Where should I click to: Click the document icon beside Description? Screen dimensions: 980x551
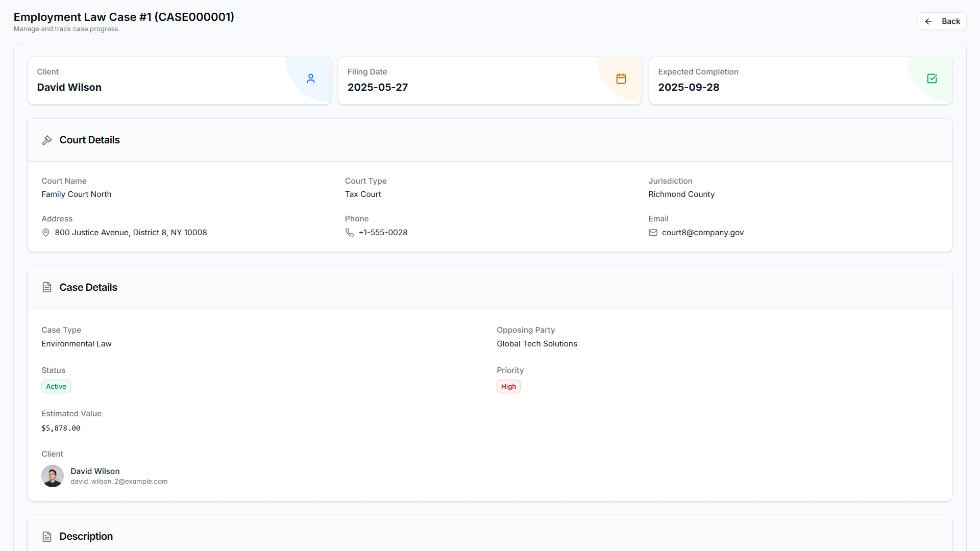coord(47,537)
